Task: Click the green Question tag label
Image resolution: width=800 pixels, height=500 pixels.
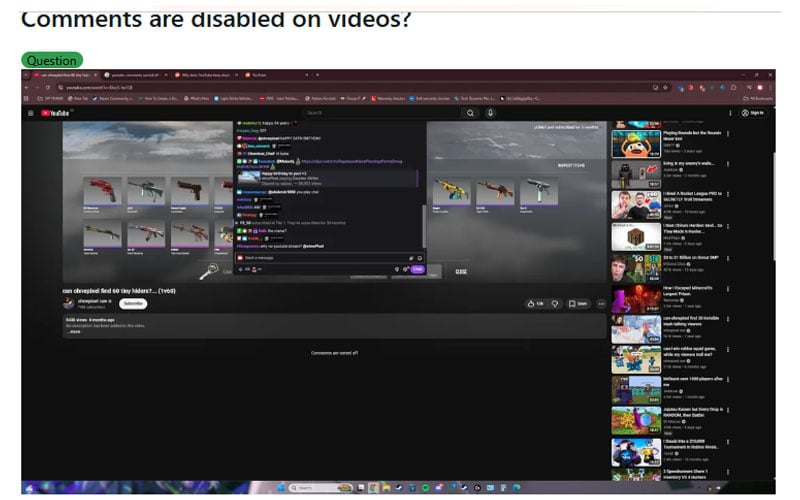Action: 52,60
